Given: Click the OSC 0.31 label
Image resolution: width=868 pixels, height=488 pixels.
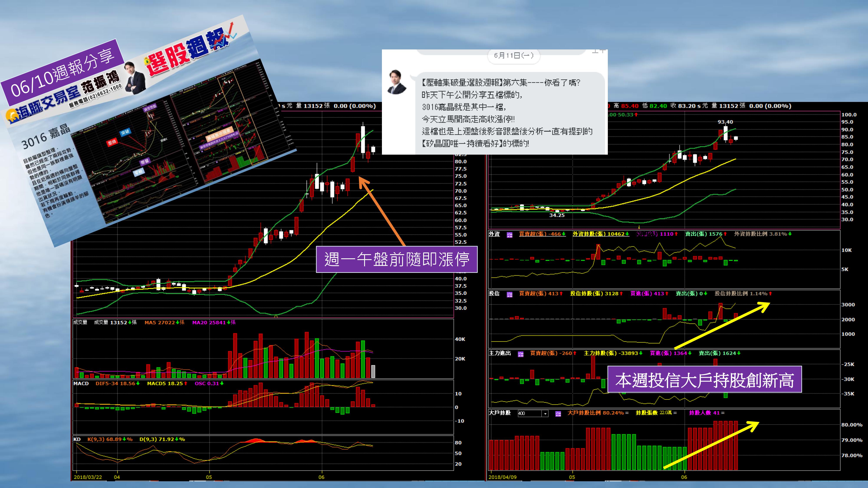Looking at the screenshot, I should (209, 384).
